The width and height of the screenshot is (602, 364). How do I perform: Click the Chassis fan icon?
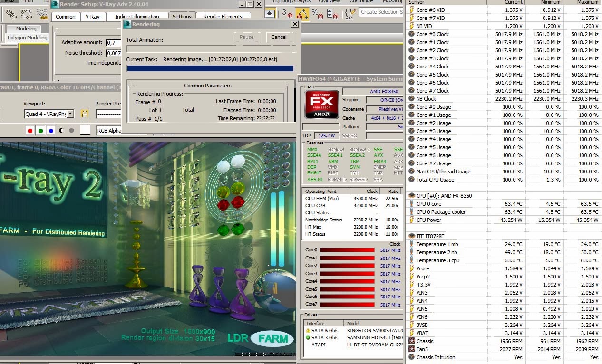(x=412, y=341)
